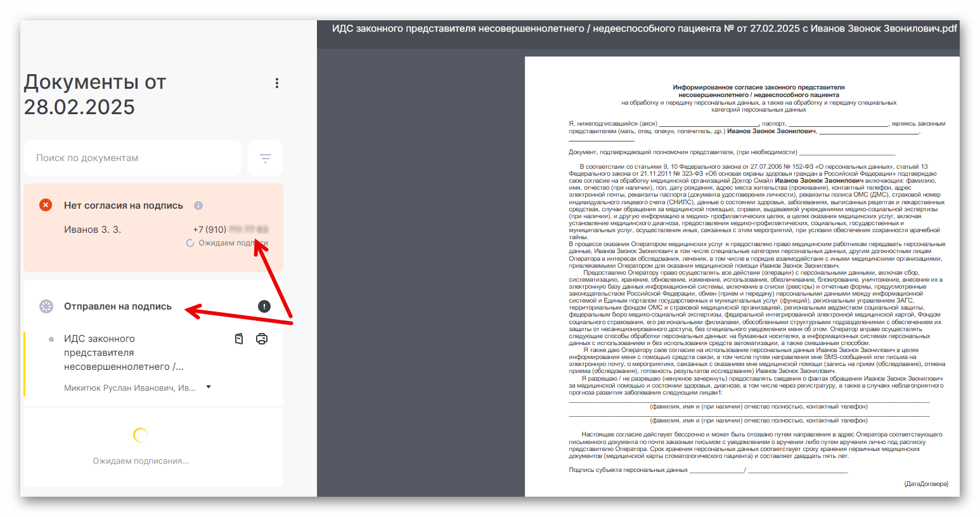Open the ИДС законного представителя document row

point(124,353)
